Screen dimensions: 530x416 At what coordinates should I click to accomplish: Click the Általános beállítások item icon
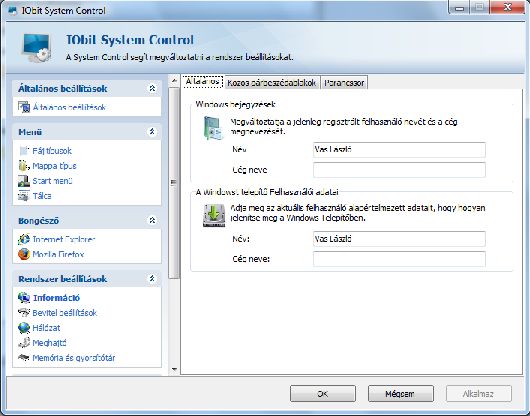[x=24, y=107]
